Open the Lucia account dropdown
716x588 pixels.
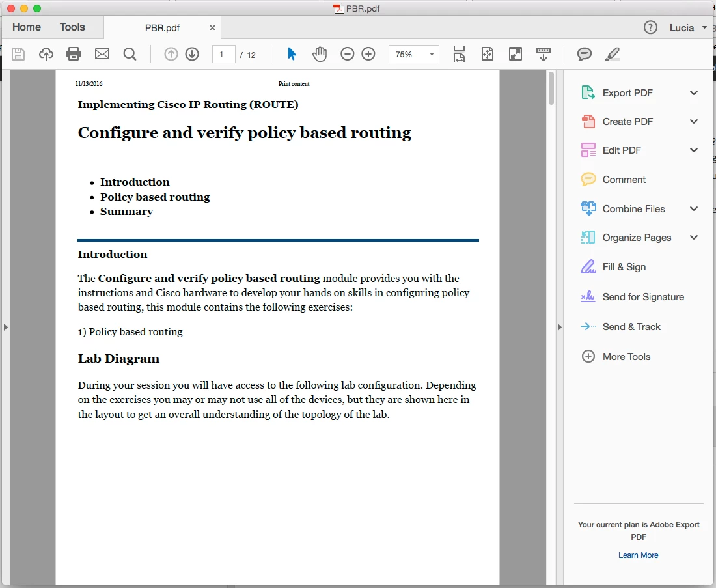pos(688,28)
